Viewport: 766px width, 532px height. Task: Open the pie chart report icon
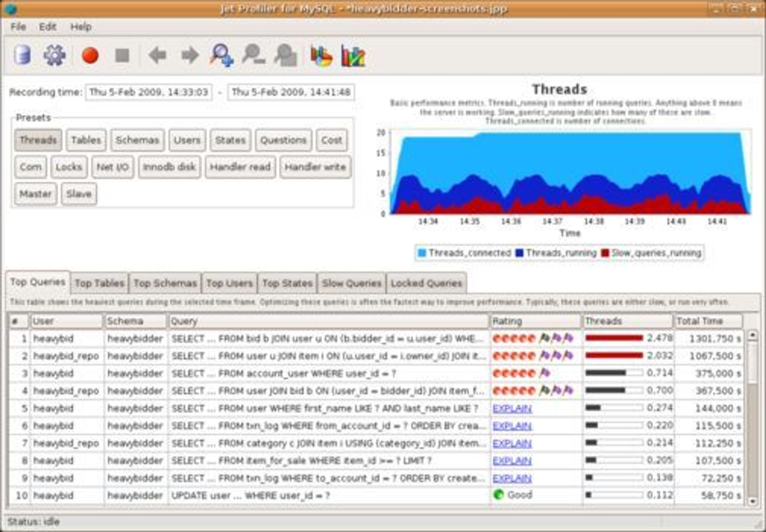pos(321,56)
